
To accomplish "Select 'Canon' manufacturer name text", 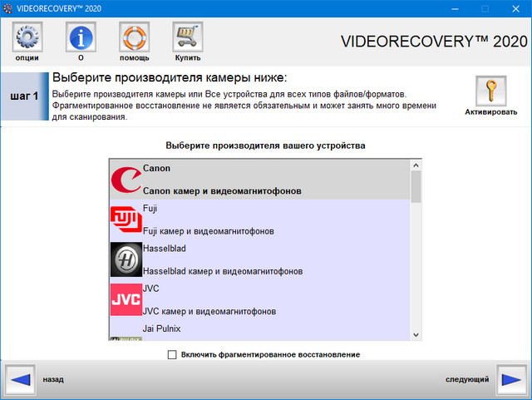I will coord(156,168).
